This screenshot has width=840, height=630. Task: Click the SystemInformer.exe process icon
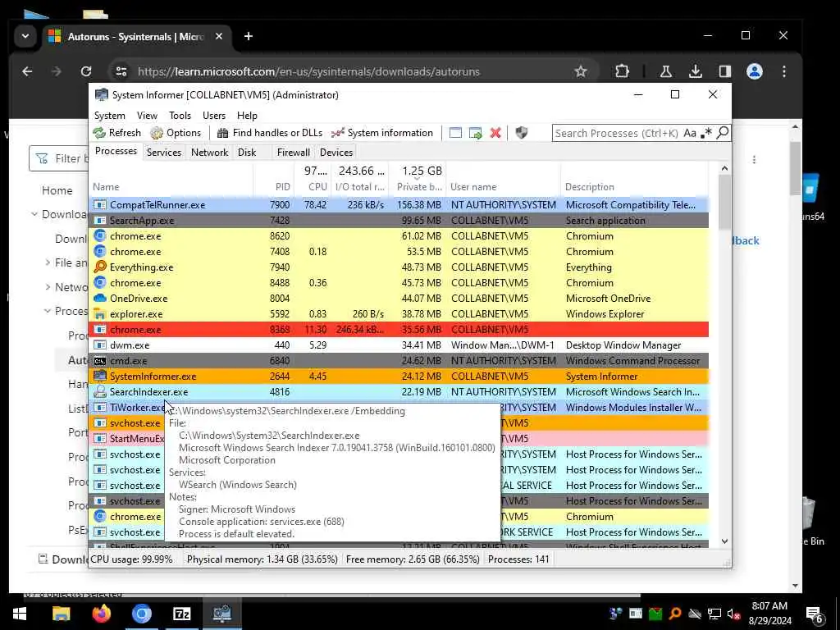click(99, 376)
